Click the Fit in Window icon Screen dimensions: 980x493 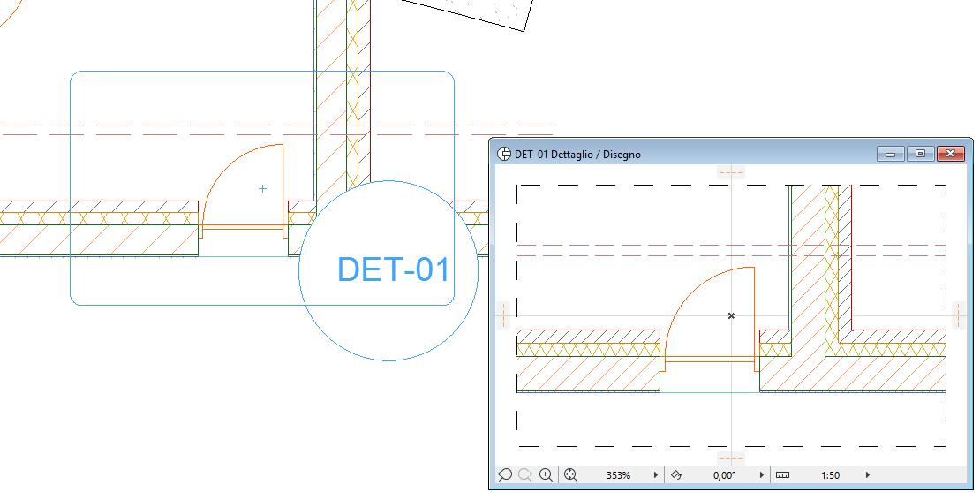[570, 474]
